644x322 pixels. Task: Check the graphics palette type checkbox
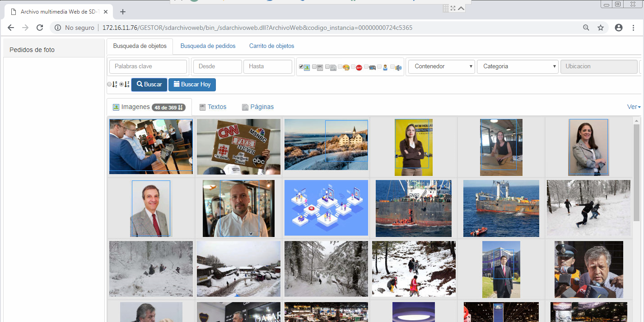(340, 66)
